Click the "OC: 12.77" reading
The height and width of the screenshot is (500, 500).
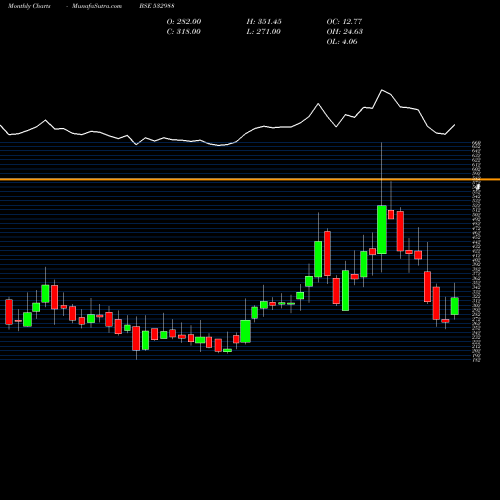point(344,21)
